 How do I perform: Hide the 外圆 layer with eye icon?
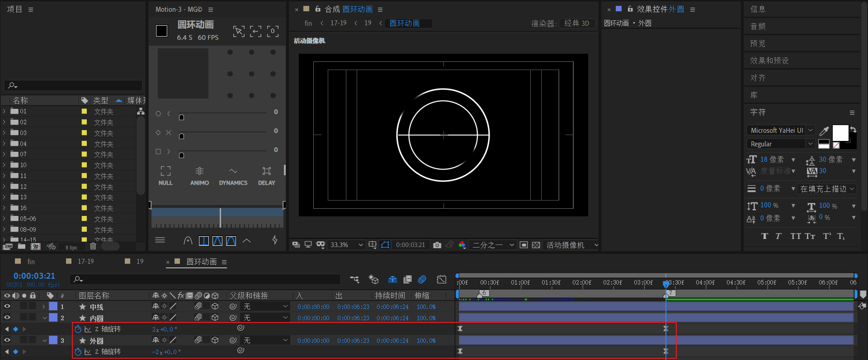pyautogui.click(x=7, y=340)
